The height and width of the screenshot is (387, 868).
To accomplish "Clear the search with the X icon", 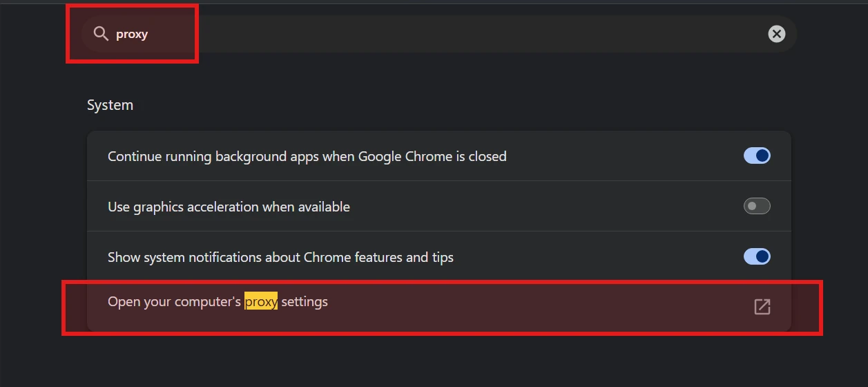I will coord(777,34).
